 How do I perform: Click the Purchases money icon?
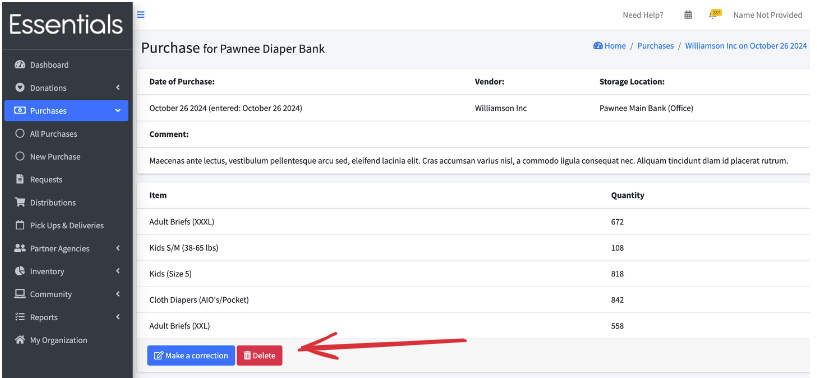pyautogui.click(x=20, y=111)
